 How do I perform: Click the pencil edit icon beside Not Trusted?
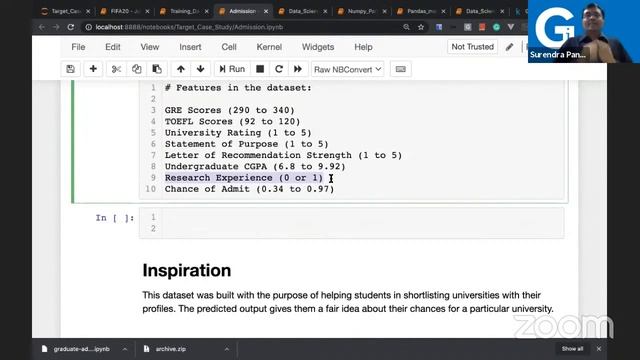(509, 47)
